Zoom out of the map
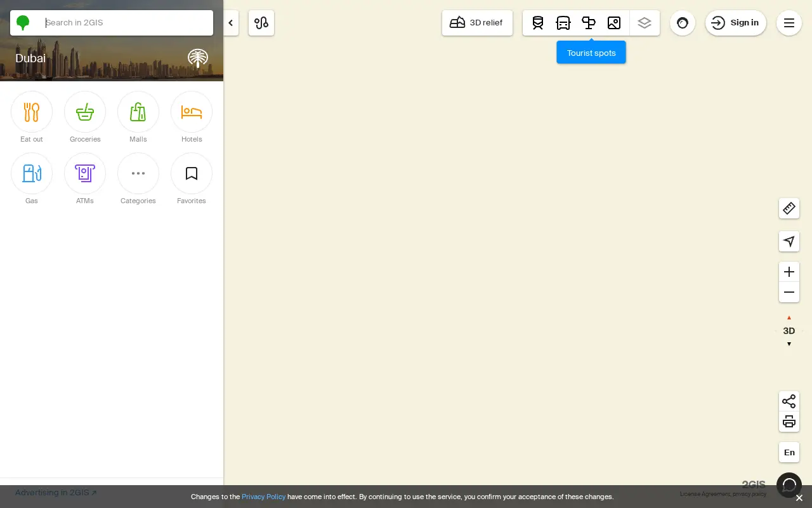Image resolution: width=812 pixels, height=508 pixels. pyautogui.click(x=789, y=292)
